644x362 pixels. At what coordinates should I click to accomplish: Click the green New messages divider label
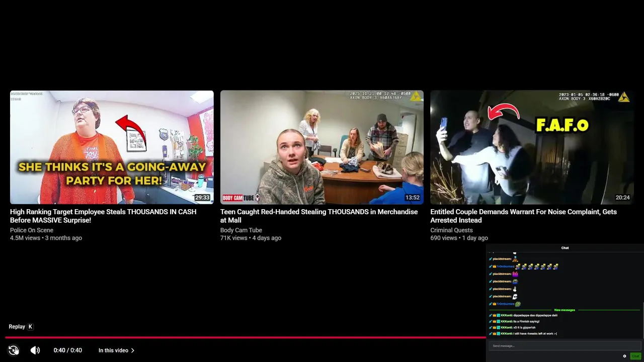(565, 310)
